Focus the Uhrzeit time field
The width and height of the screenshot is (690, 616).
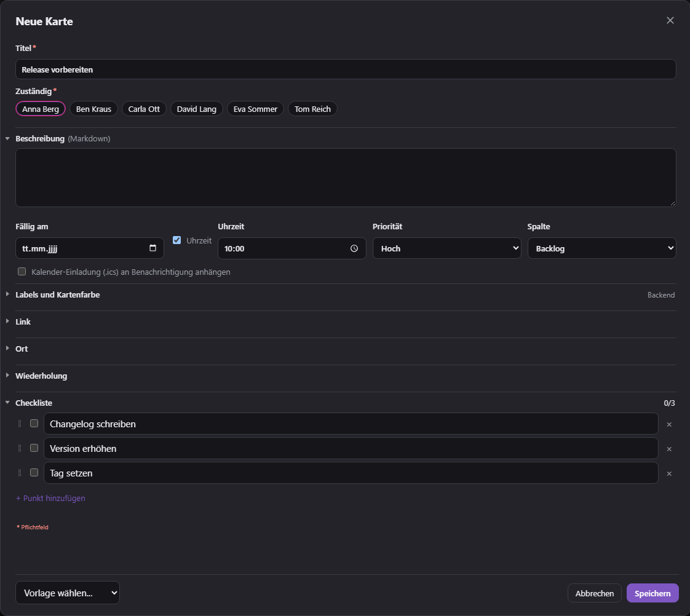tap(291, 248)
